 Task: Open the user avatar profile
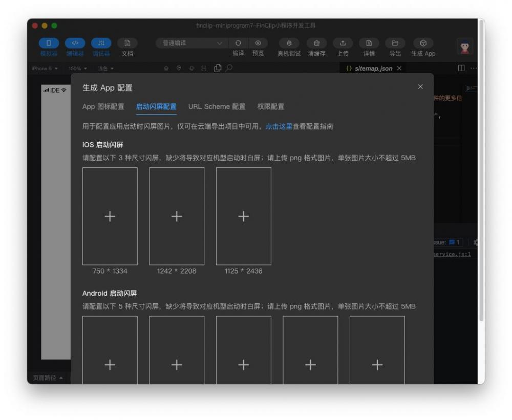(x=465, y=47)
